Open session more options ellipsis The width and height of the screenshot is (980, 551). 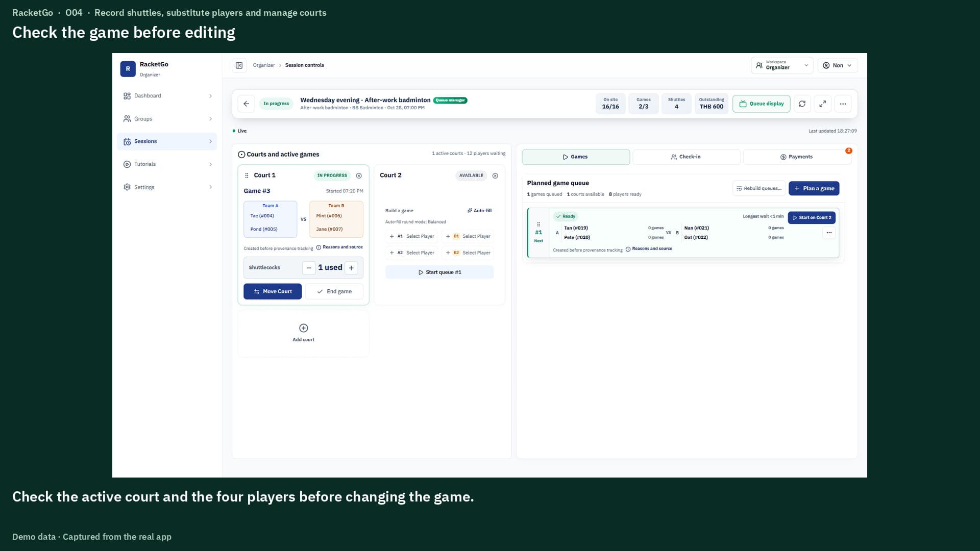843,104
